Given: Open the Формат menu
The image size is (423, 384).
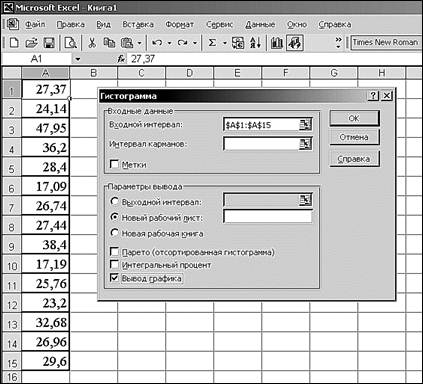Looking at the screenshot, I should (x=180, y=24).
